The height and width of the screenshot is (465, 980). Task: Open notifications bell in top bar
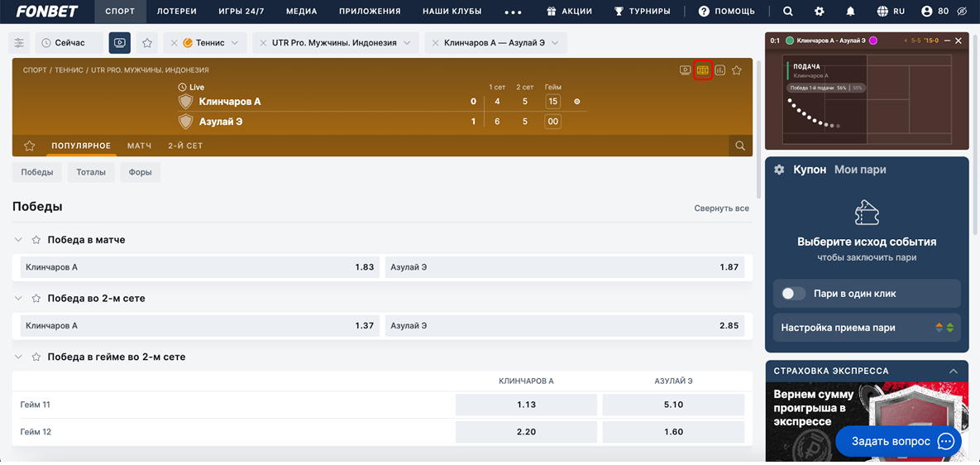(x=850, y=12)
